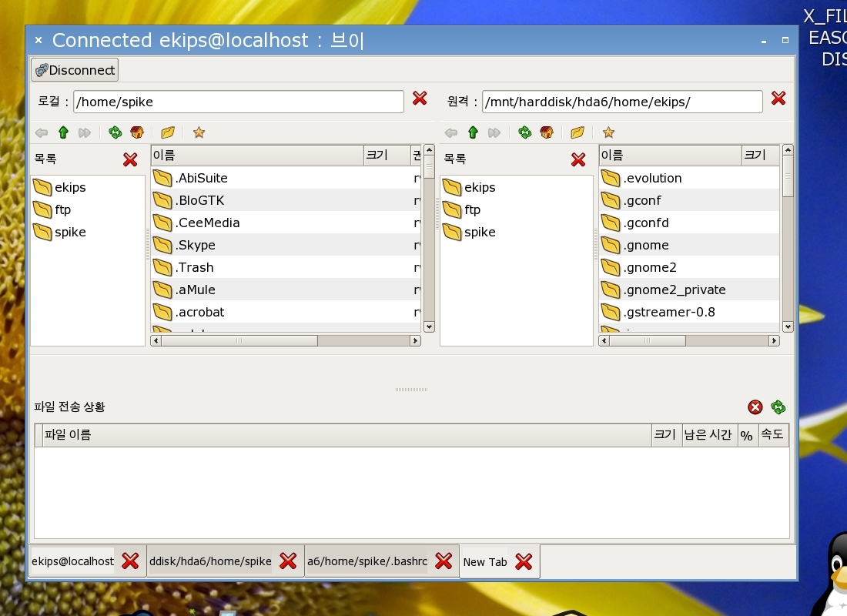Close the a6/home/spike/.bashrc tab
The image size is (847, 616).
tap(444, 562)
